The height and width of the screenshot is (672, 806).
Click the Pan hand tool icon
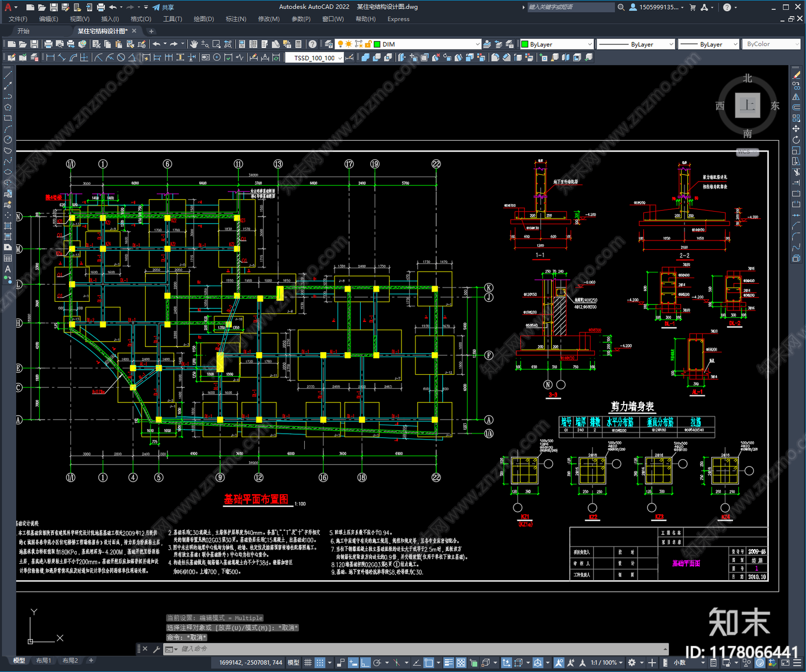[x=194, y=44]
